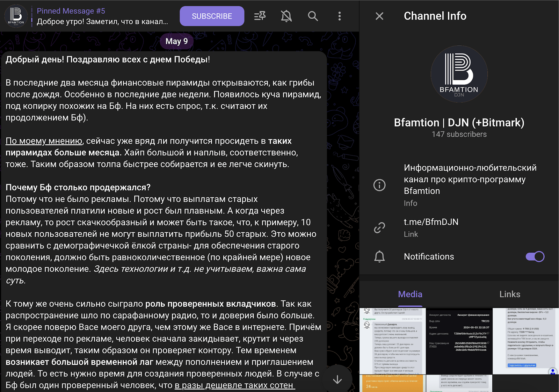Click the info circle icon beside description
This screenshot has width=559, height=392.
click(379, 185)
